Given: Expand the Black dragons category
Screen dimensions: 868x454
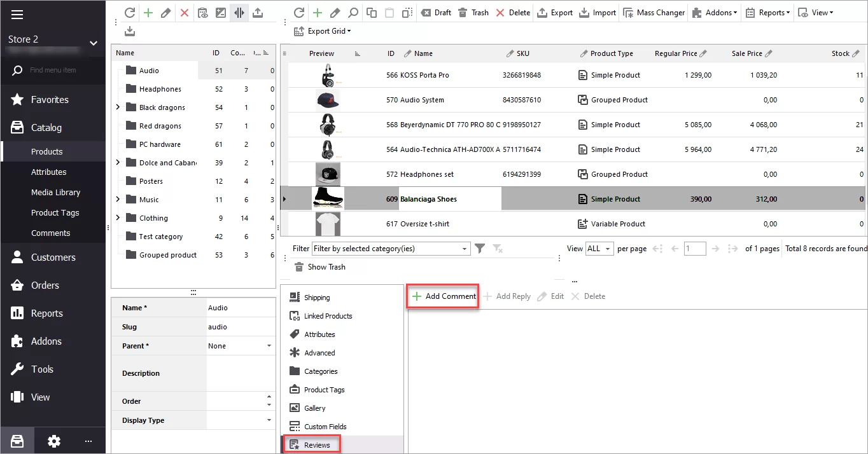Looking at the screenshot, I should (x=117, y=107).
